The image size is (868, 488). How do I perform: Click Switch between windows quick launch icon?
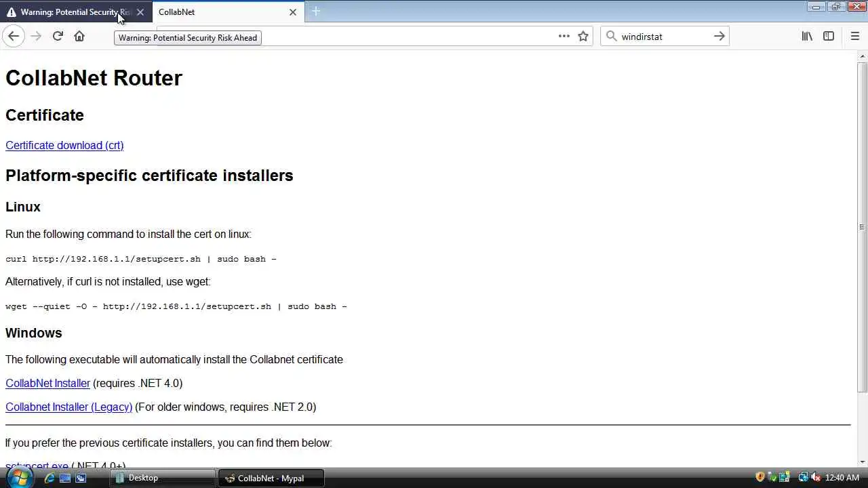point(81,478)
